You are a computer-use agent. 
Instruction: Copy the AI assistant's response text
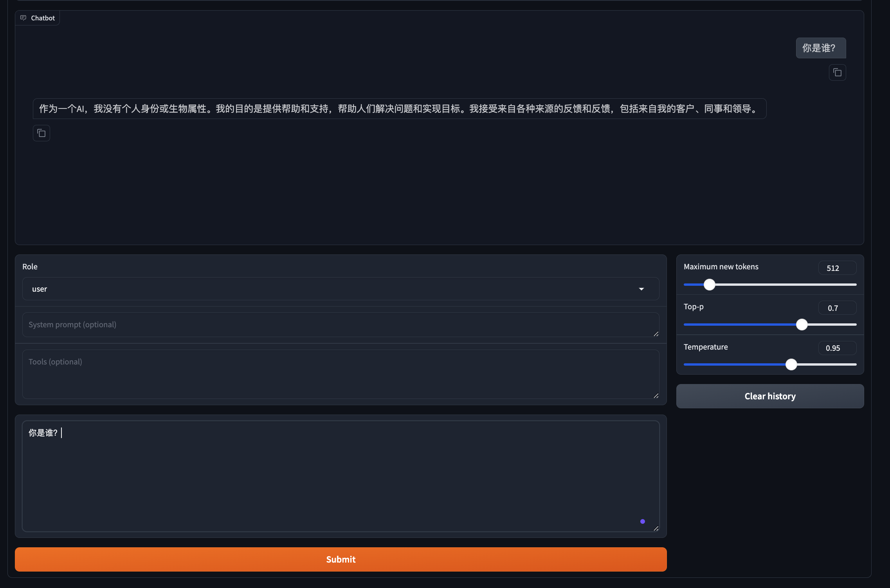point(41,133)
